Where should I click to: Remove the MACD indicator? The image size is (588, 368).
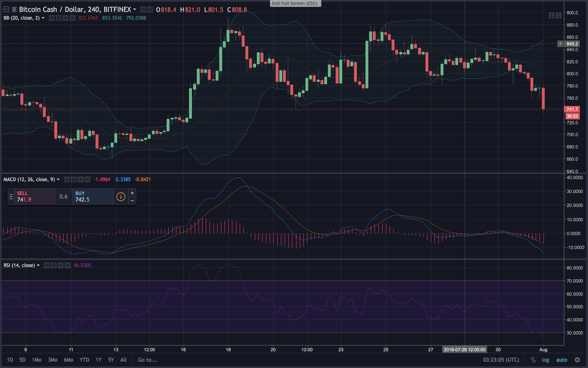click(x=87, y=180)
